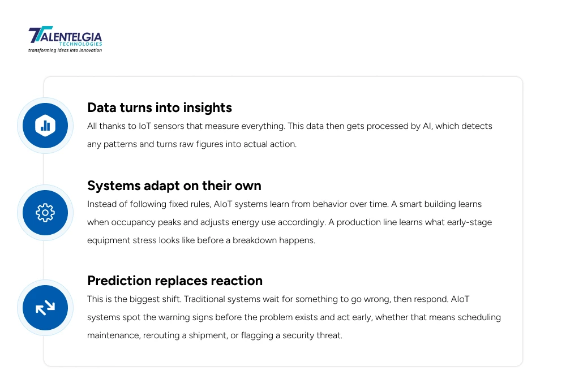This screenshot has width=566, height=392.
Task: Select the 'Systems adapt on their own' heading
Action: pos(174,186)
